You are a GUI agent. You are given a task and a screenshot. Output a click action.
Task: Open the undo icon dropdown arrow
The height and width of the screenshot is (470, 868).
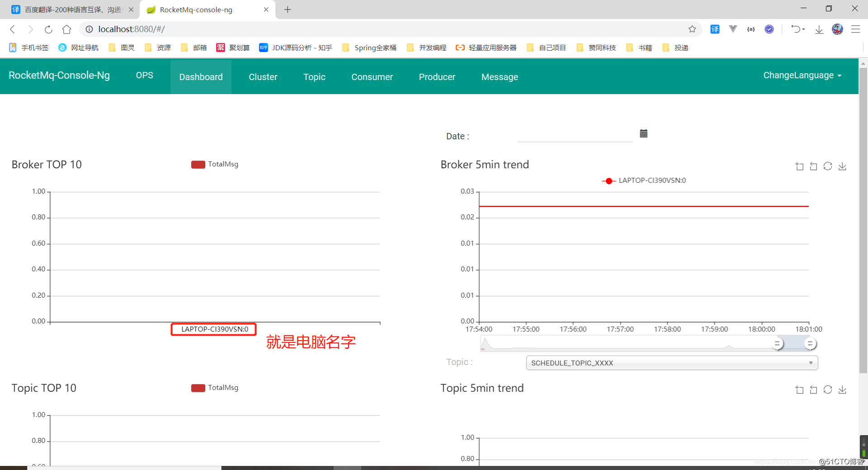(803, 29)
